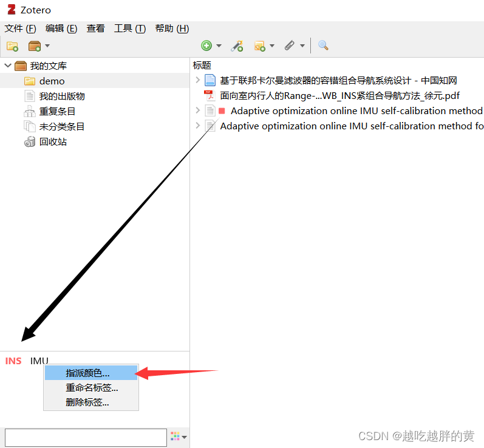Image resolution: width=484 pixels, height=448 pixels.
Task: Click the tag filter input field
Action: (x=86, y=437)
